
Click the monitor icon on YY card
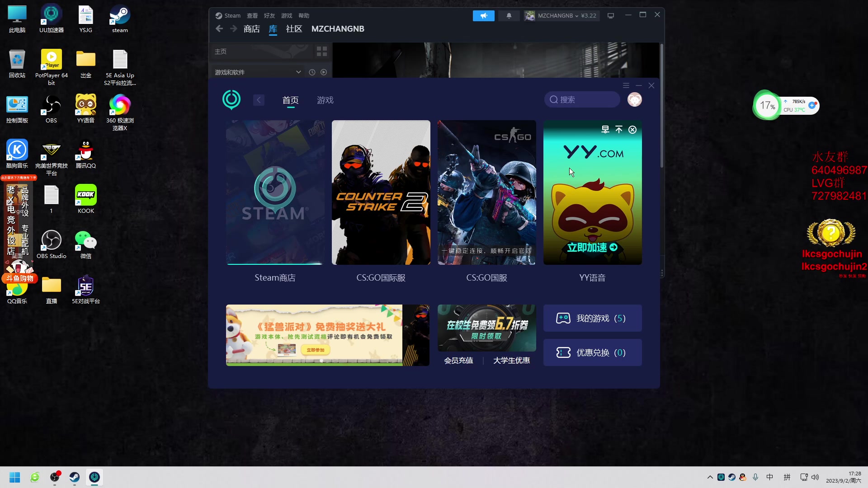pos(605,130)
